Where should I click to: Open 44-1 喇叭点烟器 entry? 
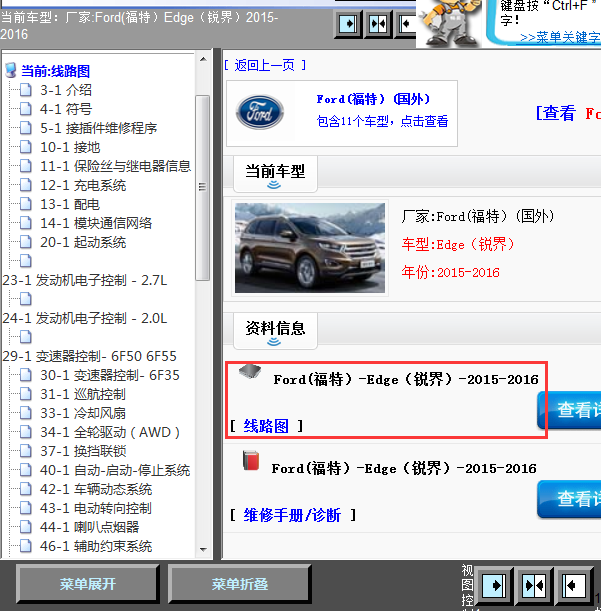tap(89, 527)
